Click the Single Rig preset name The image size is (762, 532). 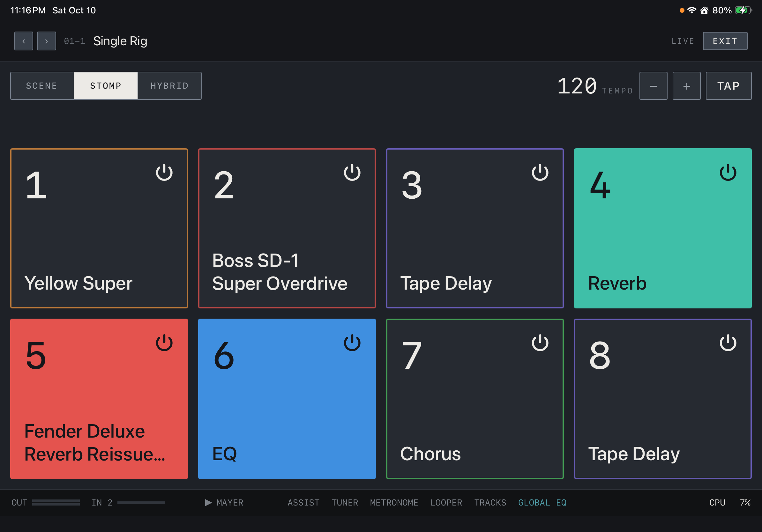[x=120, y=41]
